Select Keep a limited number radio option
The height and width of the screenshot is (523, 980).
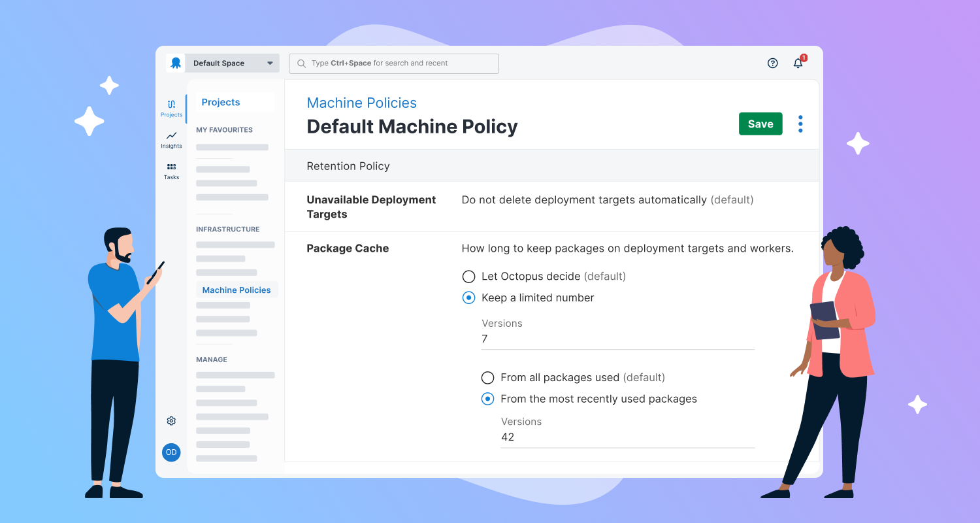468,298
